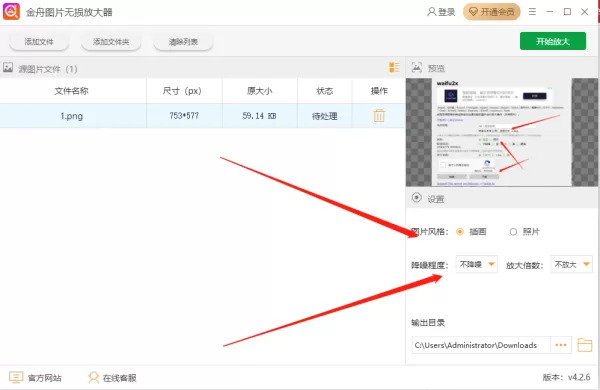Select the 插画 image style radio
600x390 pixels.
tap(460, 232)
